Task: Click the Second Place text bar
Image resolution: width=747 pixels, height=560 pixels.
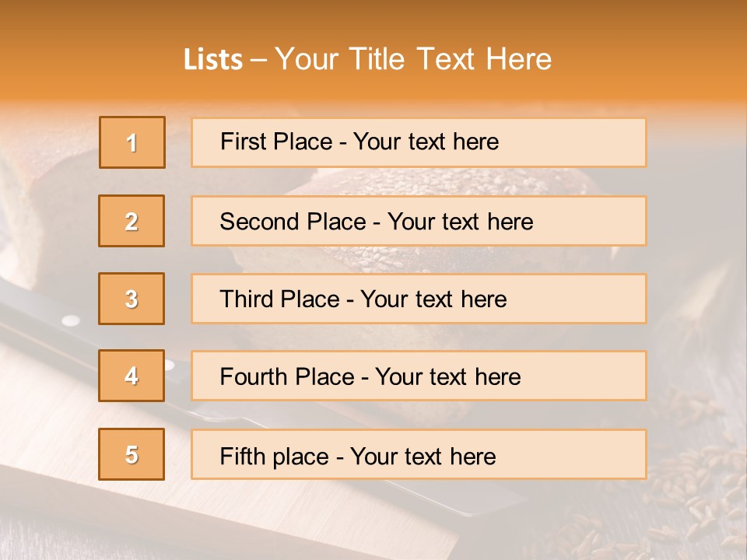Action: pos(419,221)
